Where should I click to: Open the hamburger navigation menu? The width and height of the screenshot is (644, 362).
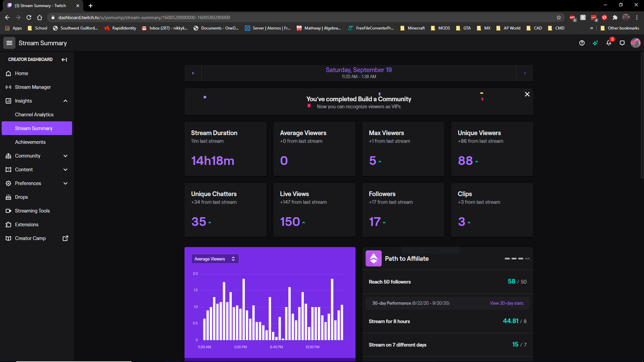(9, 43)
